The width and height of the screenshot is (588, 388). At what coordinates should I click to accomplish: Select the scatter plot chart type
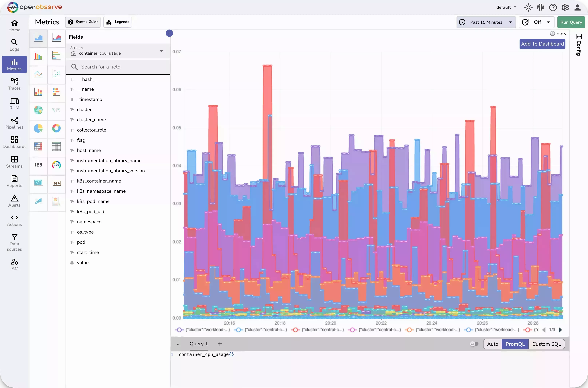tap(56, 74)
